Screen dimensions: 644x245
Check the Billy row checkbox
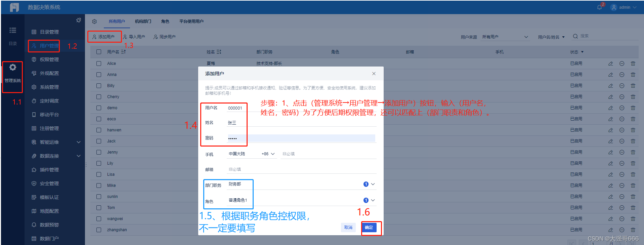(99, 86)
